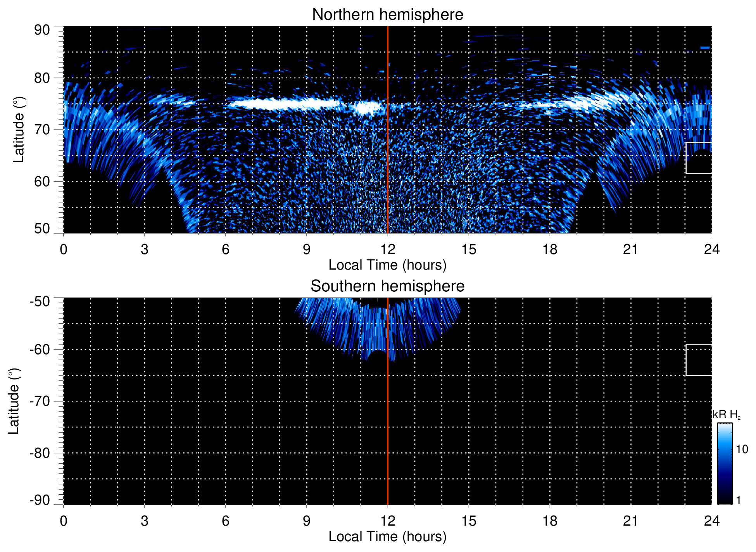Image resolution: width=756 pixels, height=552 pixels.
Task: Click the bright auroral patch near 11 hours
Action: [364, 107]
